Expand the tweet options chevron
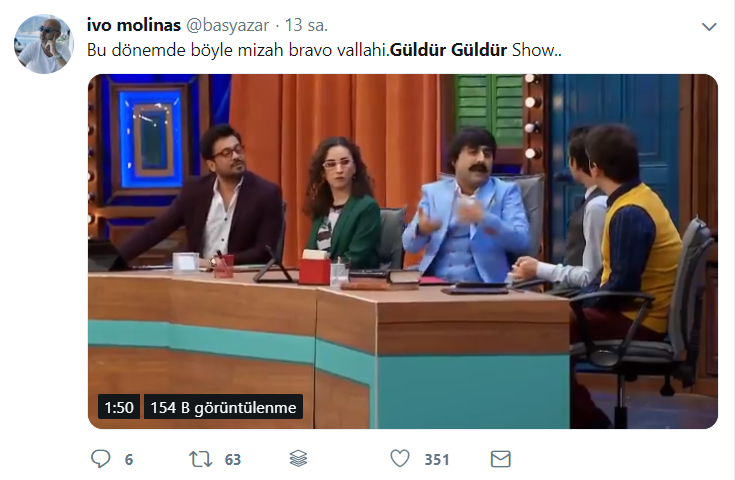 point(709,27)
